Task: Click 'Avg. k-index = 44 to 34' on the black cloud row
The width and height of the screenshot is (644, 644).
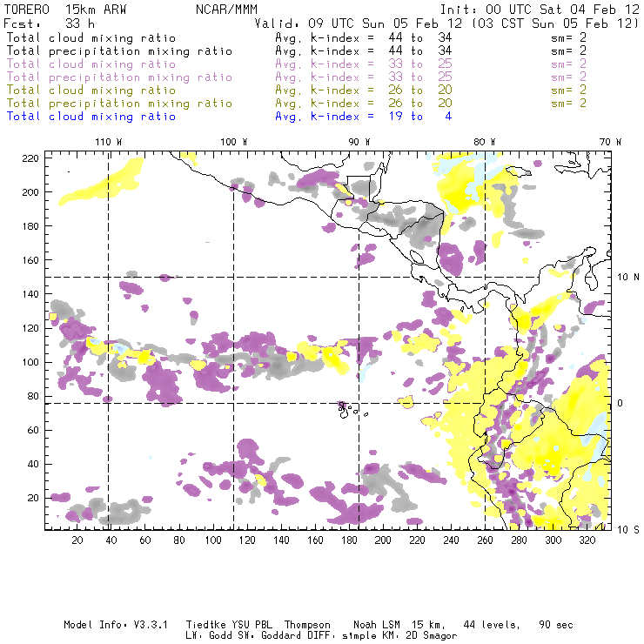Action: tap(364, 37)
